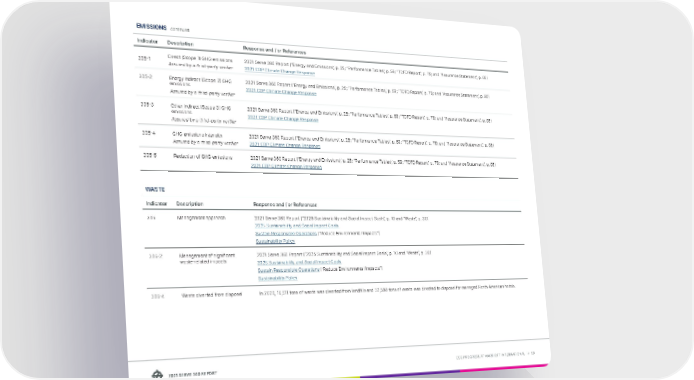Open the 2025 Sustainability and Social Impact Goals link under 306-1

tap(297, 226)
